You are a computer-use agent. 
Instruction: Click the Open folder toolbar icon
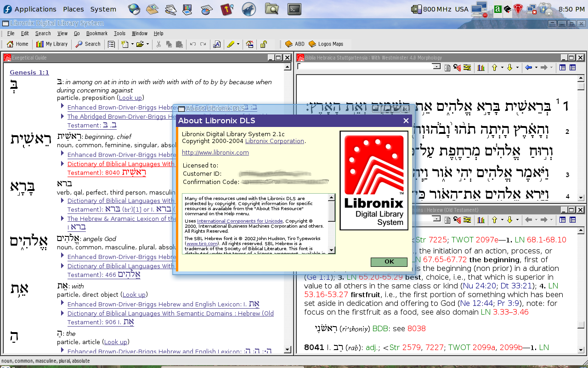140,44
